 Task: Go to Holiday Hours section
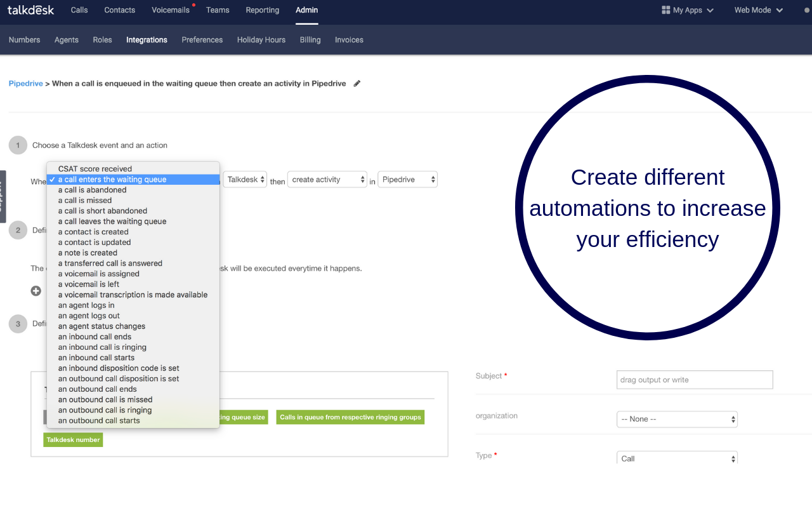[261, 39]
